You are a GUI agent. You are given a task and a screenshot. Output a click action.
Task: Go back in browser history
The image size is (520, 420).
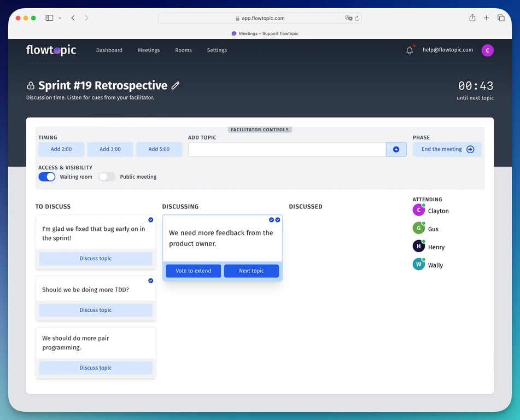click(73, 18)
